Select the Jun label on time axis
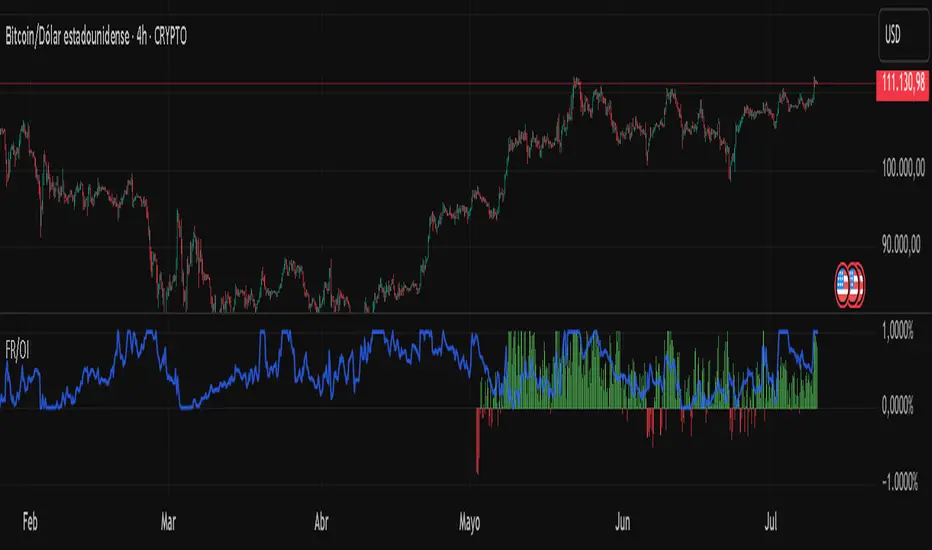The height and width of the screenshot is (550, 932). coord(622,523)
